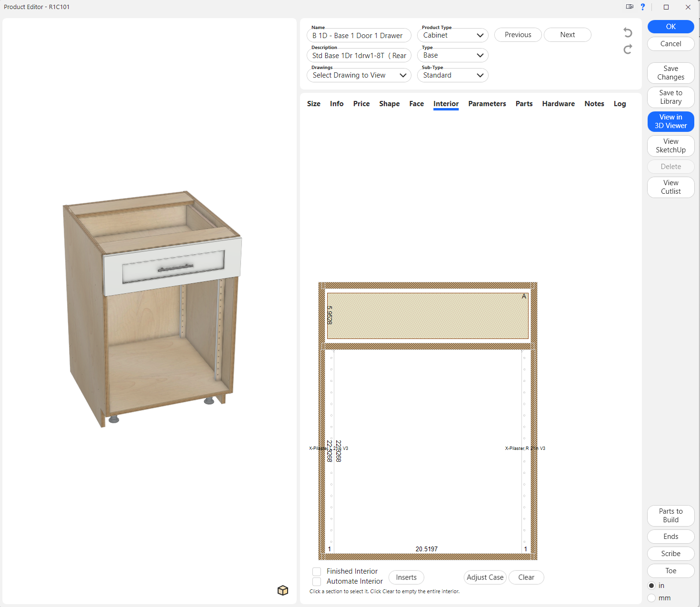
Task: Open the Notes tab
Action: pos(594,104)
